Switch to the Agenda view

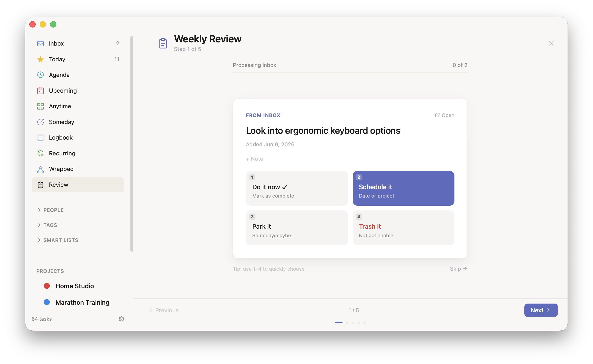[78, 75]
